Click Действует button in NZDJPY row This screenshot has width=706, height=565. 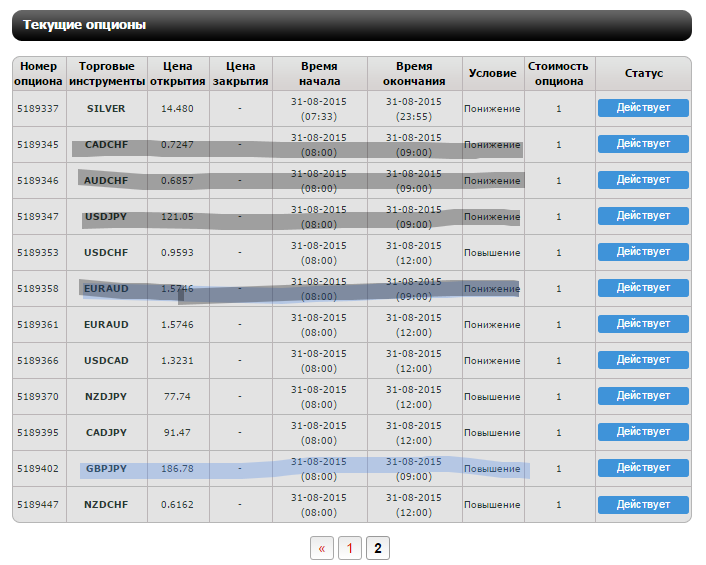point(643,396)
